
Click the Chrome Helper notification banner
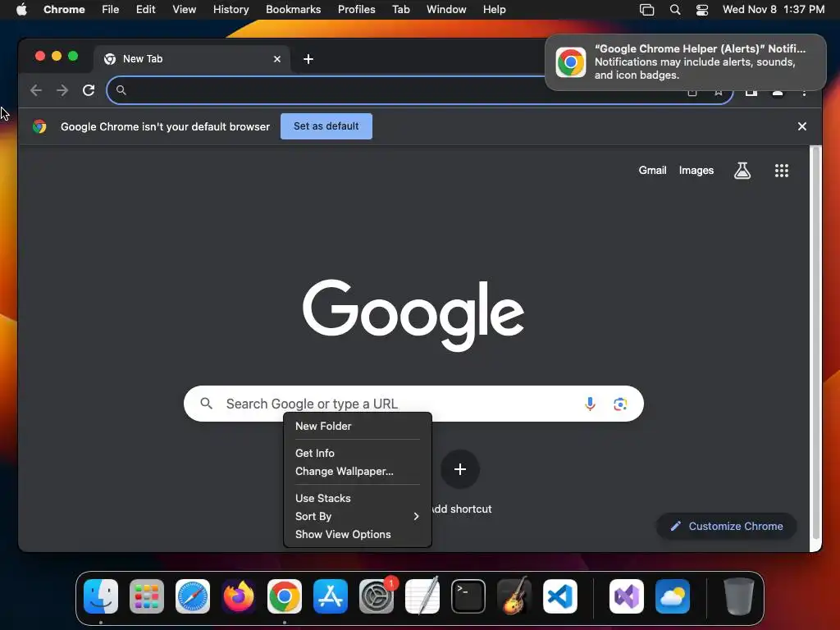click(686, 62)
